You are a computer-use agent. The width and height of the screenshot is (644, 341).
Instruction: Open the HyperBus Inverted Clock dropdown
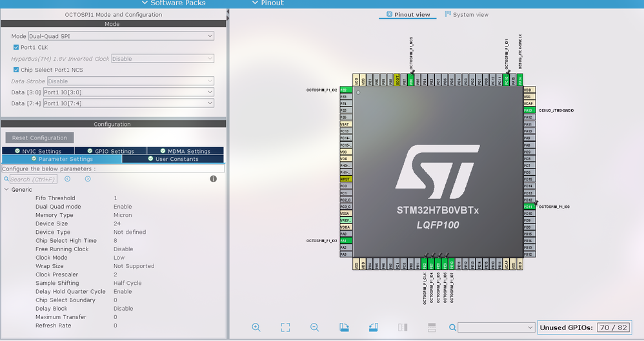pyautogui.click(x=163, y=59)
